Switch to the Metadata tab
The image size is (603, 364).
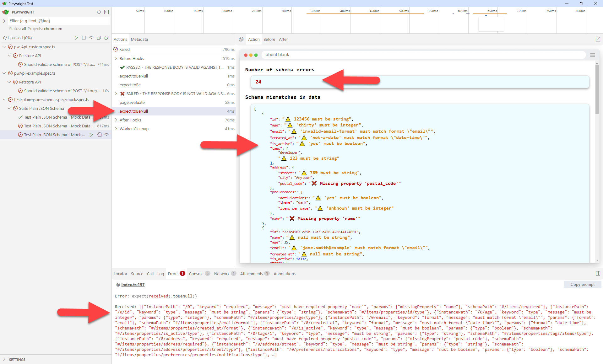tap(139, 39)
